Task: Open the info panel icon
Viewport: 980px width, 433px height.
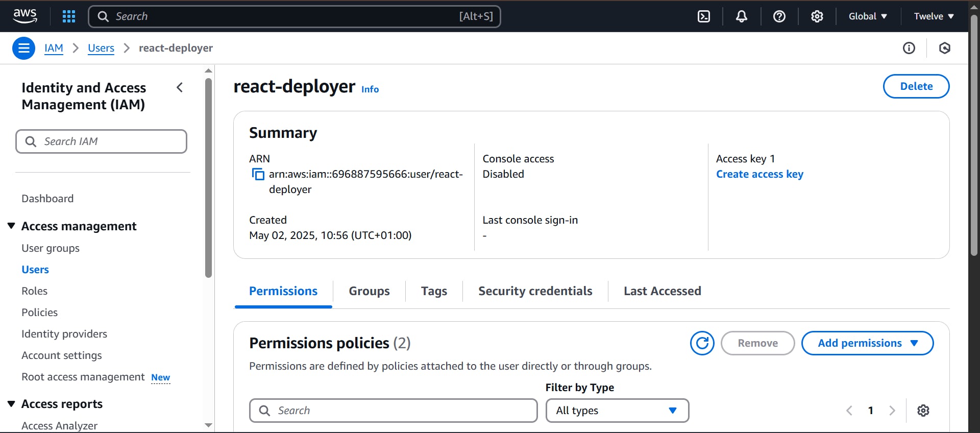Action: 909,48
